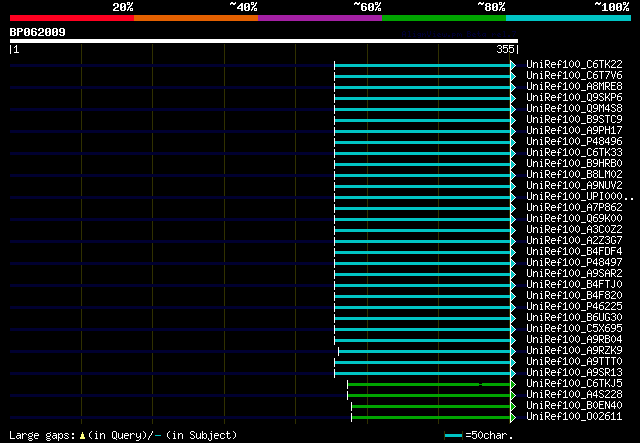This screenshot has height=443, width=640.
Task: Select hit UniRef100_B9STC9
Action: [574, 120]
